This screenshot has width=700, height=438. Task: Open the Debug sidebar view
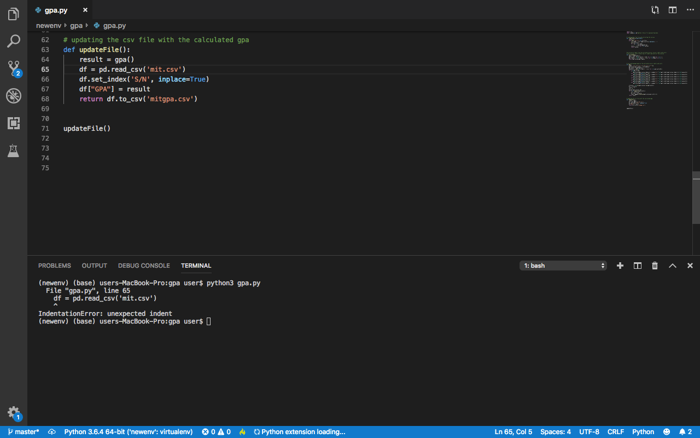click(13, 96)
